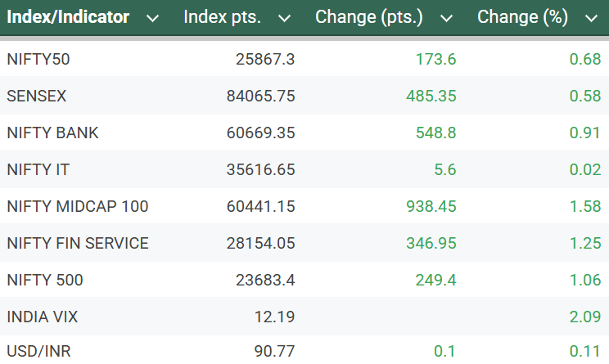Click the NIFTY 500 index name
The width and height of the screenshot is (609, 364).
coord(45,281)
